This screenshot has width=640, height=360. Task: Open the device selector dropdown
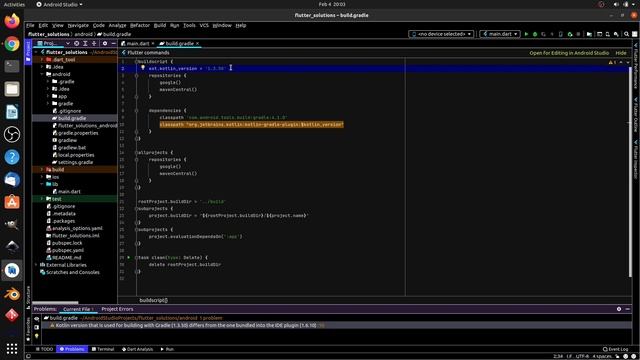pos(441,34)
